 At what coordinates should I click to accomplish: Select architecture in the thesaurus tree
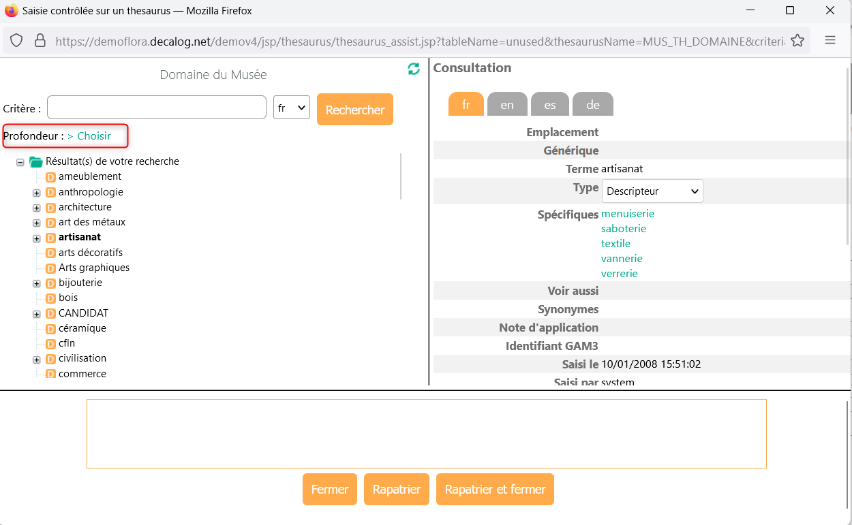click(x=85, y=207)
